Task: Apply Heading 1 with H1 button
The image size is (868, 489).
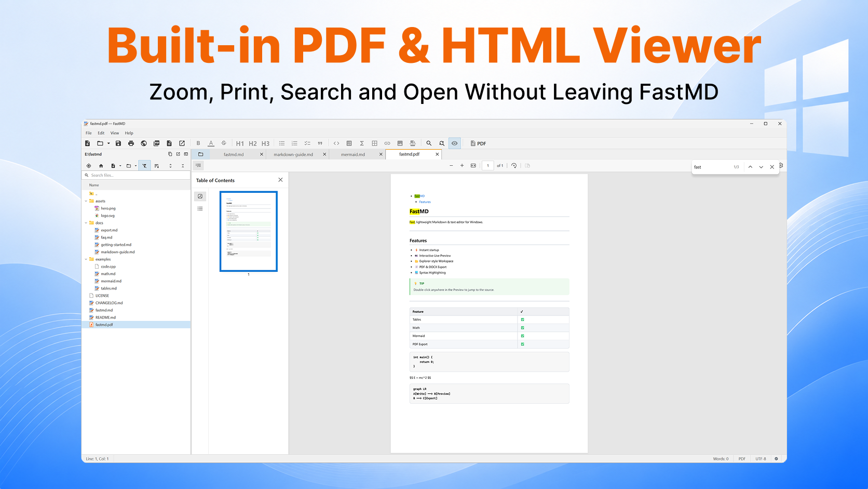Action: 240,143
